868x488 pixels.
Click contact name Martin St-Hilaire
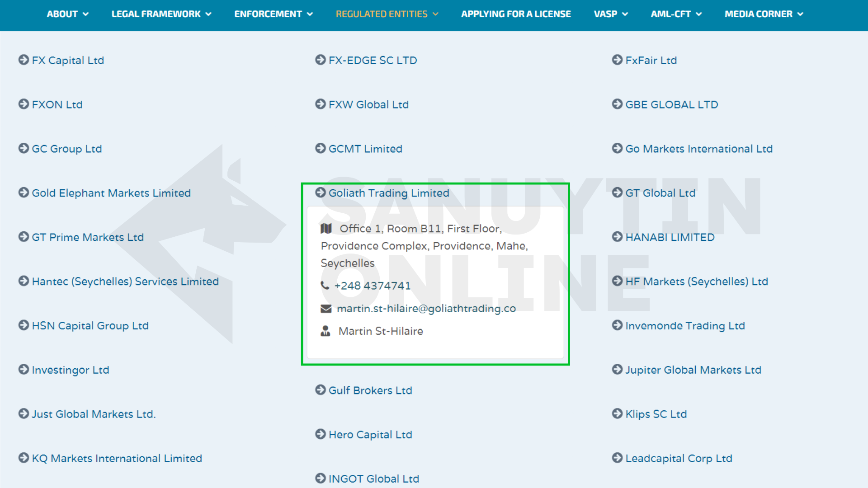[381, 331]
